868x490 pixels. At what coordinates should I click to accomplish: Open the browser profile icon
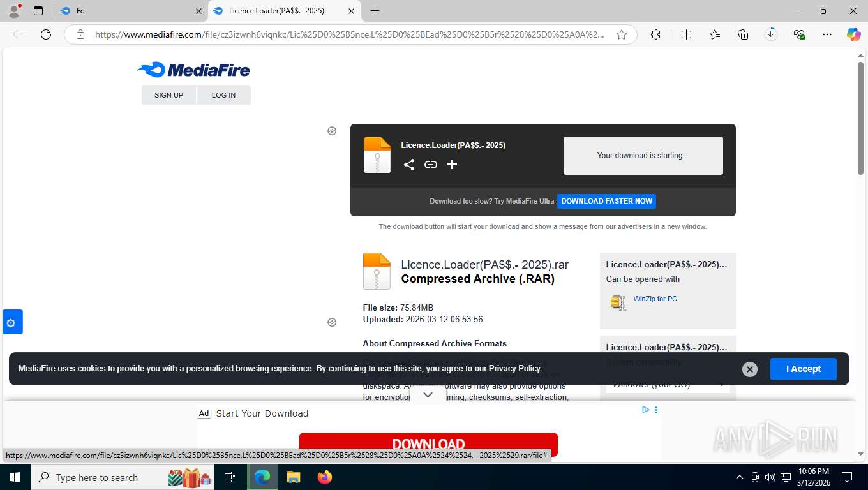[x=14, y=11]
